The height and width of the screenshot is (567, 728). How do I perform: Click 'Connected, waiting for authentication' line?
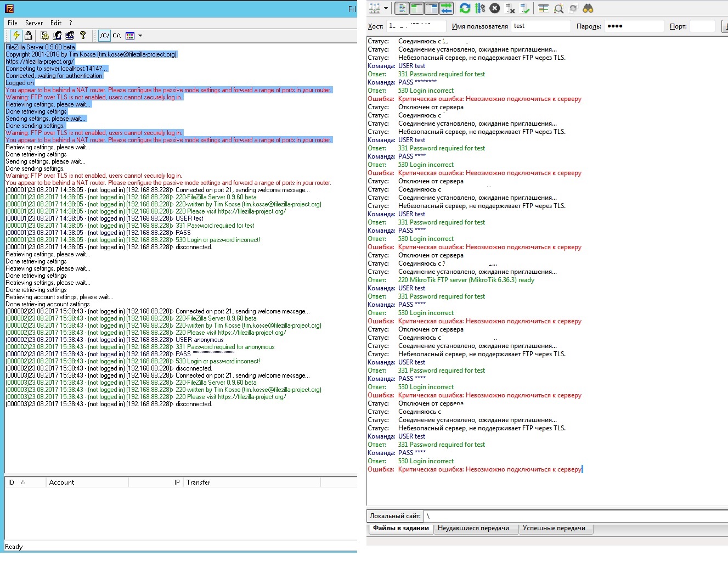pos(54,76)
